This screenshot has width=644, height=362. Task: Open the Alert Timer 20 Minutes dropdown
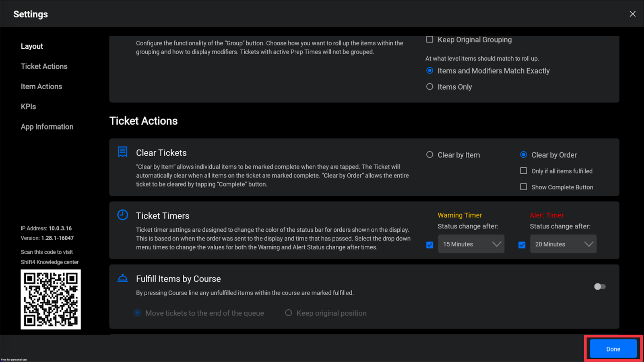pos(563,244)
